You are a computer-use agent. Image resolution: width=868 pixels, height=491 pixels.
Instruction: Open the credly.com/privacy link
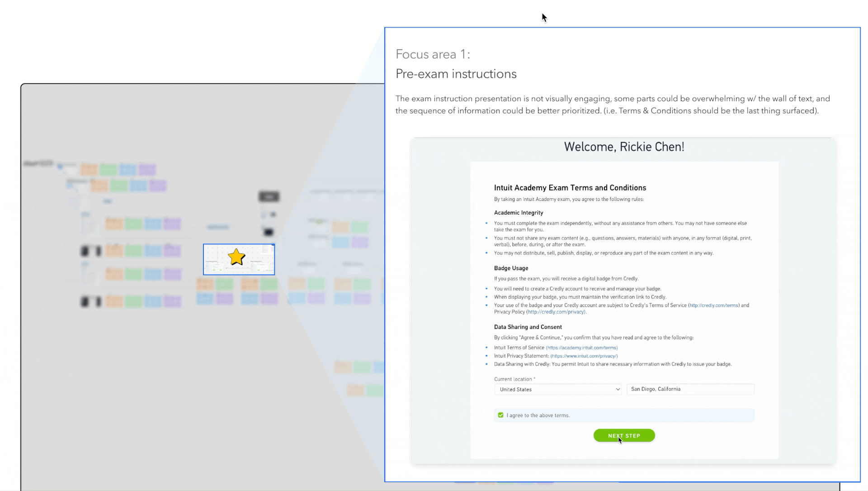(556, 312)
